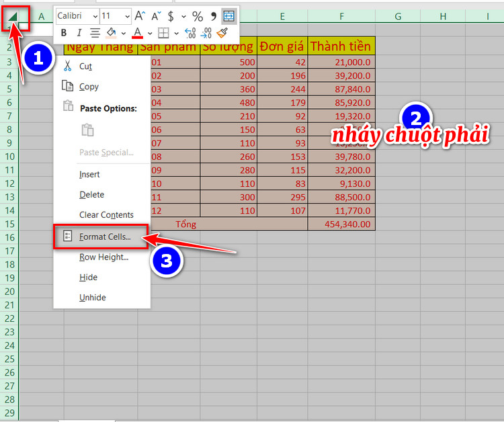
Task: Select row 16 header
Action: click(9, 237)
